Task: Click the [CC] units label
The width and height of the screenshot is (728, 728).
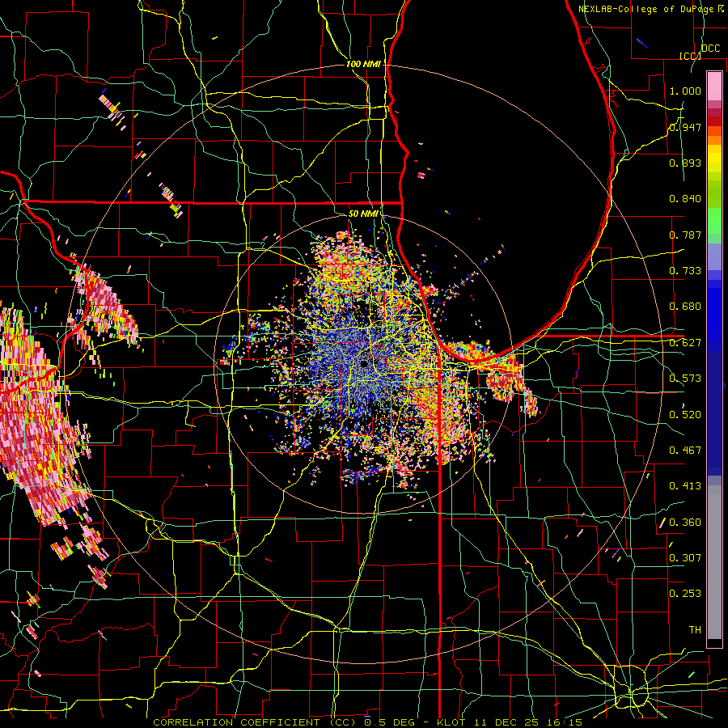Action: pos(690,56)
